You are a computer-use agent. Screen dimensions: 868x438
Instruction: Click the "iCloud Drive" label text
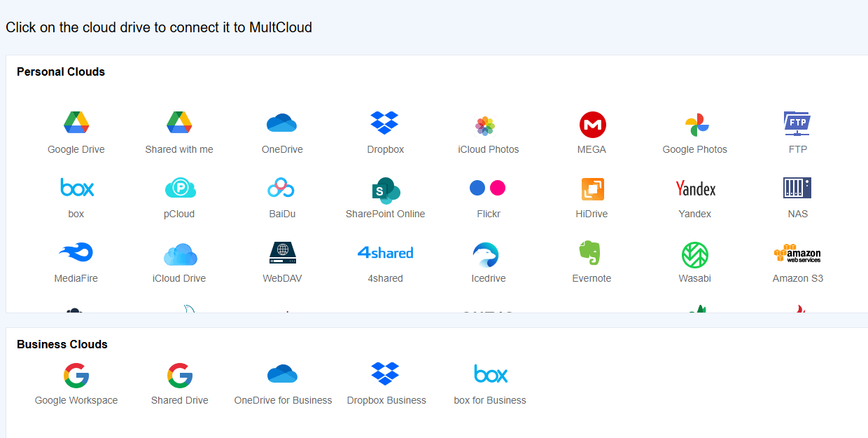(179, 278)
